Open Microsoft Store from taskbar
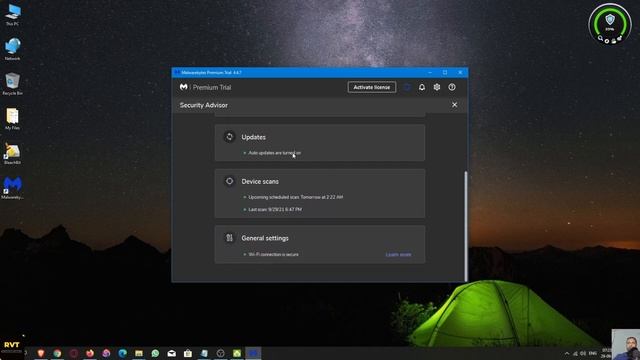The width and height of the screenshot is (640, 360). pos(188,353)
